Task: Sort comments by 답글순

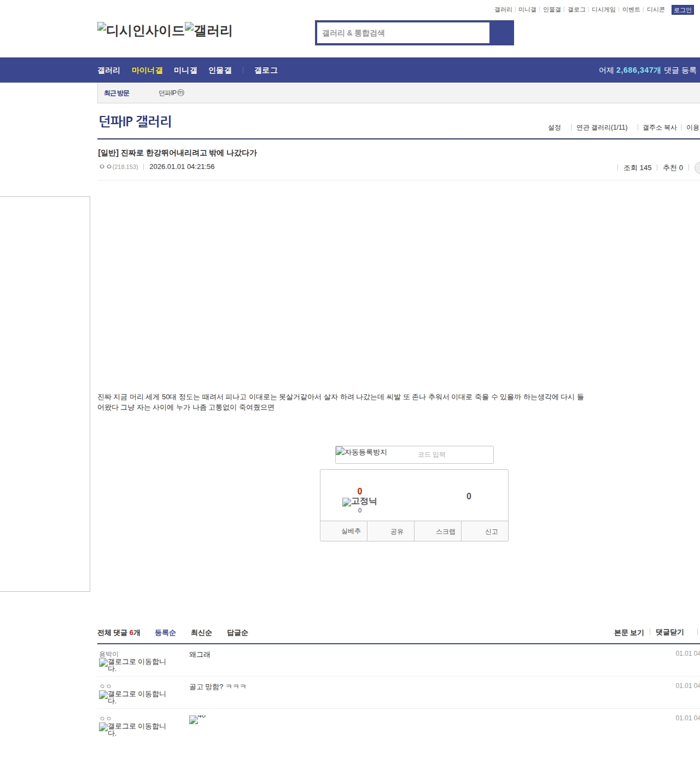Action: 237,633
